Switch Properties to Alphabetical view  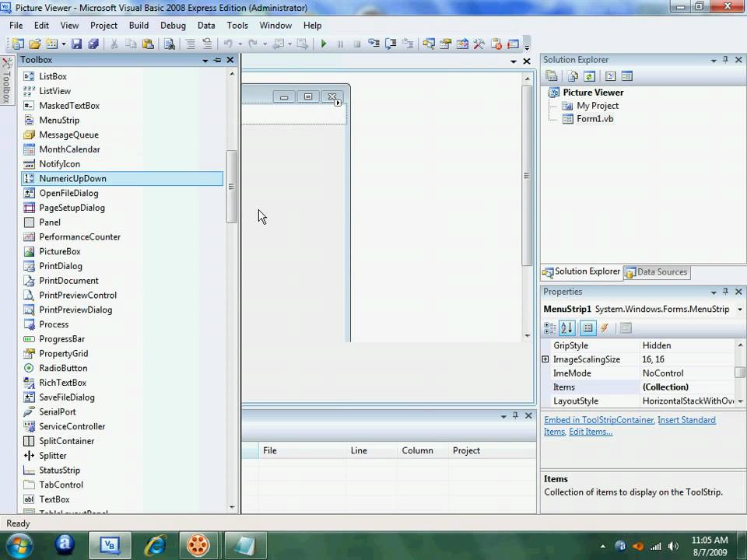click(x=567, y=328)
